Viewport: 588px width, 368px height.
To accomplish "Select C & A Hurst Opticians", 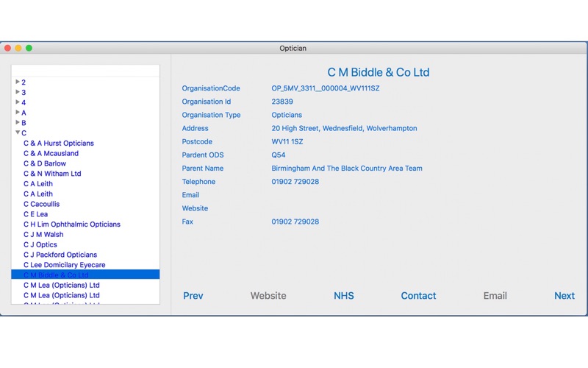I will click(x=59, y=143).
